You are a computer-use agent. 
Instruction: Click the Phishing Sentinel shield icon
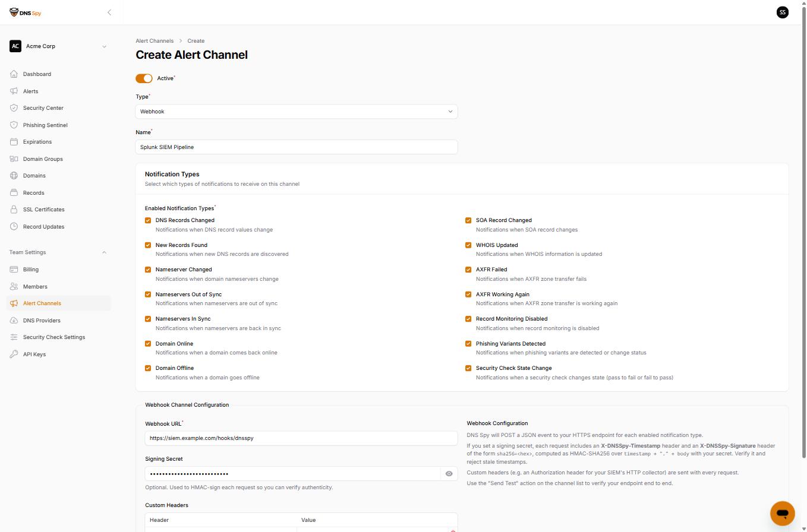tap(14, 125)
